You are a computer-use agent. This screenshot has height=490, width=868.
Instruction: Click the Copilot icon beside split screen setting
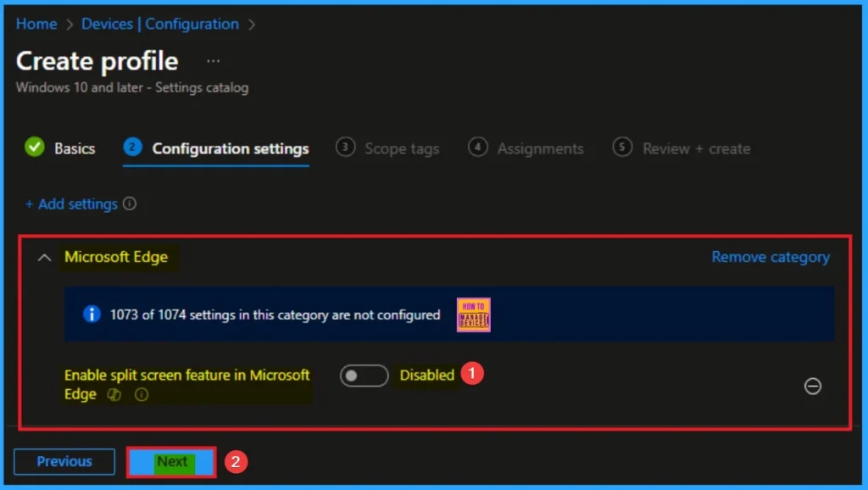point(114,394)
